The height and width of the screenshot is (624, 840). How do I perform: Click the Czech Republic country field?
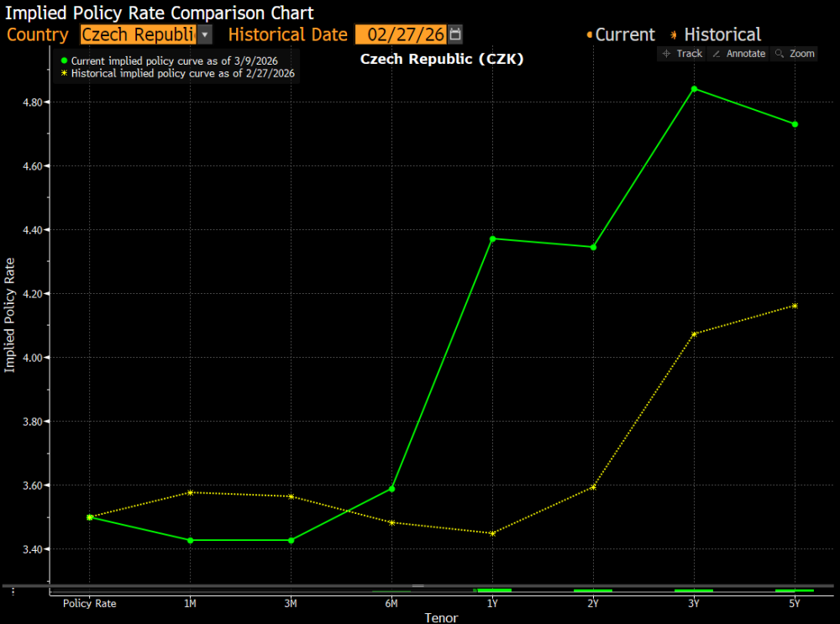tap(138, 34)
